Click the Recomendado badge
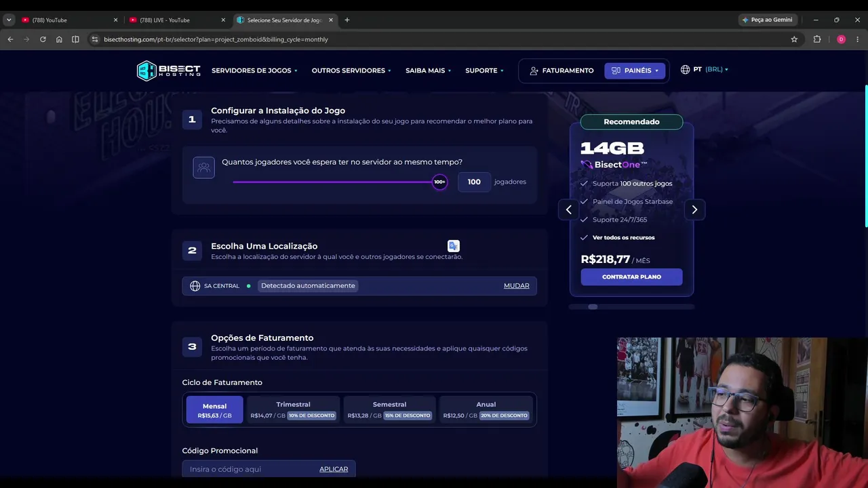The image size is (868, 488). pyautogui.click(x=631, y=122)
